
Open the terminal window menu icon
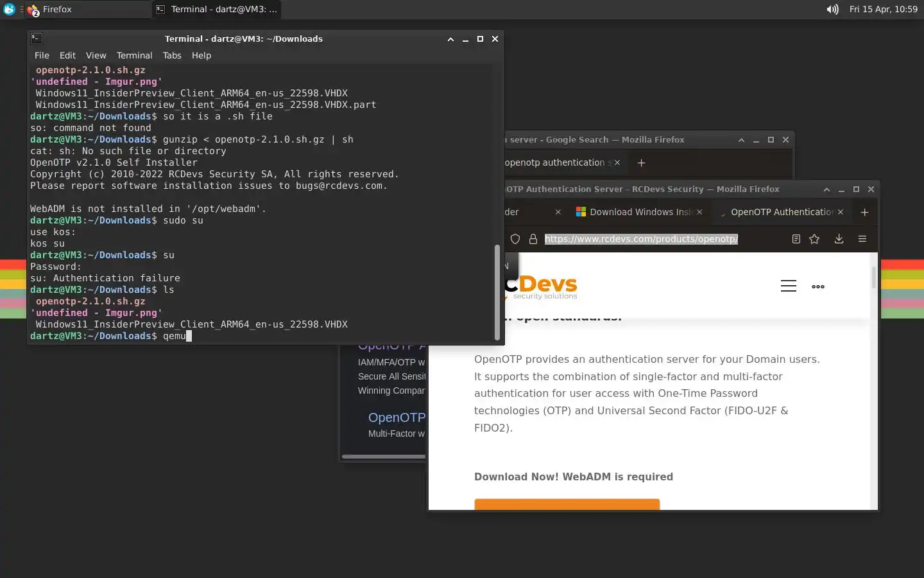coord(37,39)
